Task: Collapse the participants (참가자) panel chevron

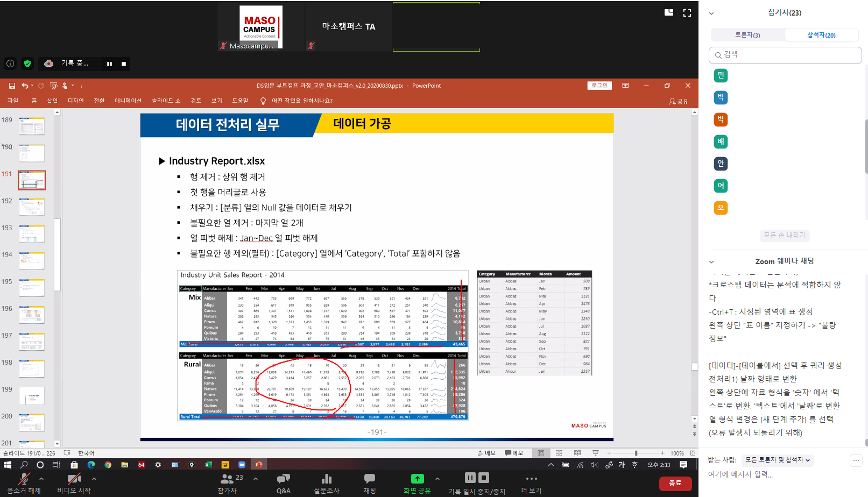Action: pos(711,13)
